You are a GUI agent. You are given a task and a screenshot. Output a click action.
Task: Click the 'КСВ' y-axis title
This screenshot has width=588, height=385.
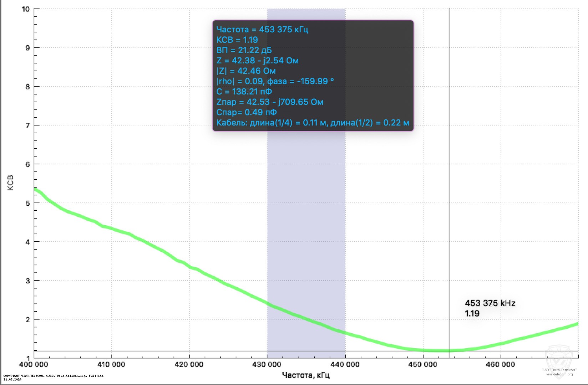click(x=10, y=183)
